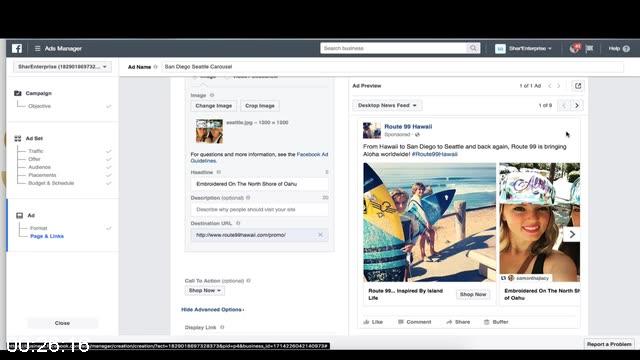Click seattle.jpg image thumbnail
Screen dimensions: 640x360
click(x=209, y=131)
